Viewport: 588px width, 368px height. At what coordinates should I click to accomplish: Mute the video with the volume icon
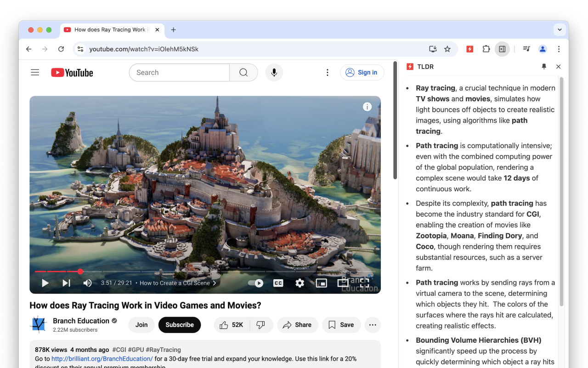(87, 283)
